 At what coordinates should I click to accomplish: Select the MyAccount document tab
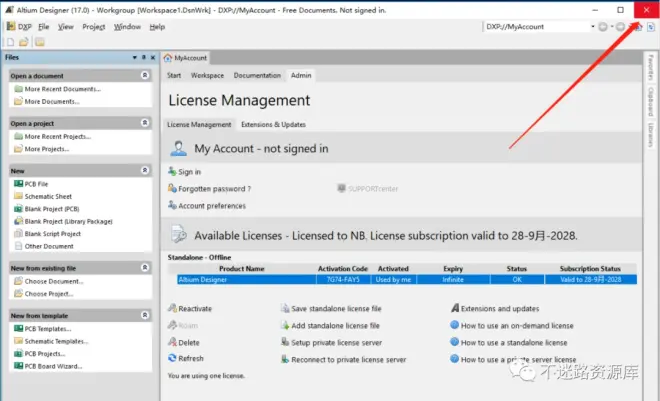tap(185, 58)
